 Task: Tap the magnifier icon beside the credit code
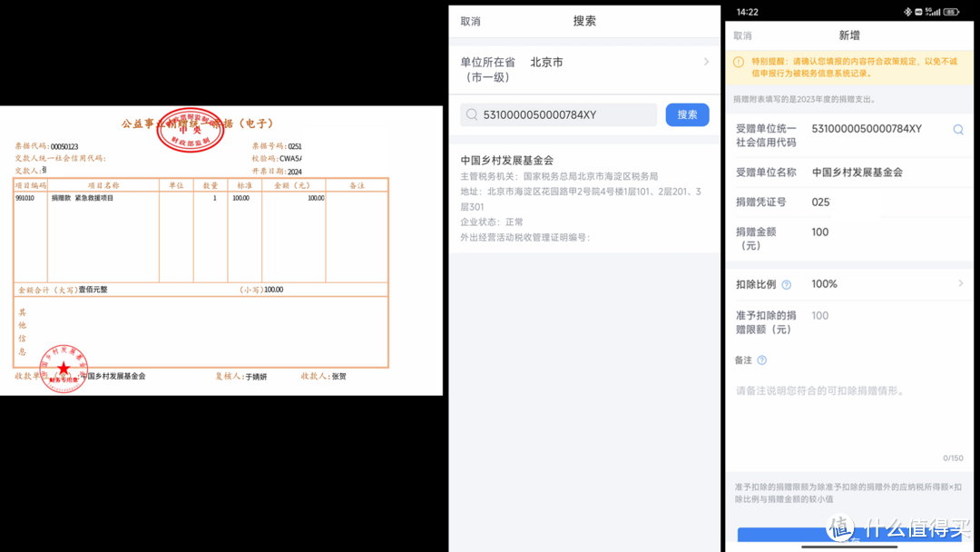coord(958,130)
